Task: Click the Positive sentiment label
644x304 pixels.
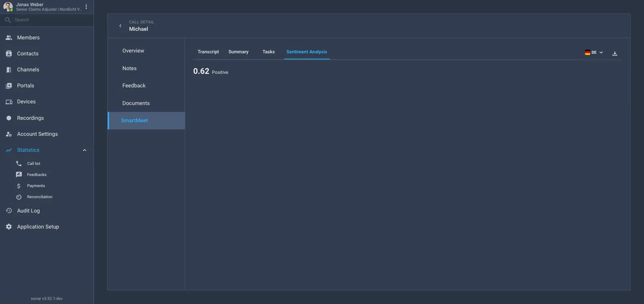Action: tap(220, 72)
